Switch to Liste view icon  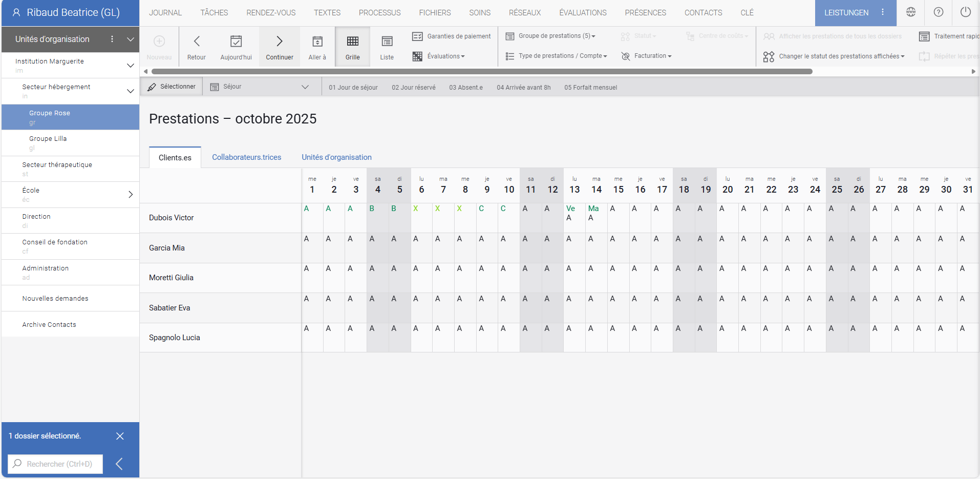click(387, 41)
